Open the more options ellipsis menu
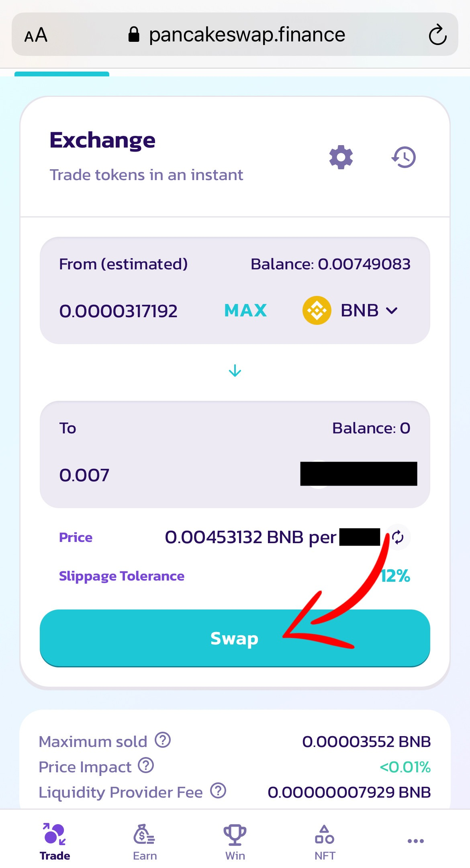The height and width of the screenshot is (868, 470). tap(415, 841)
